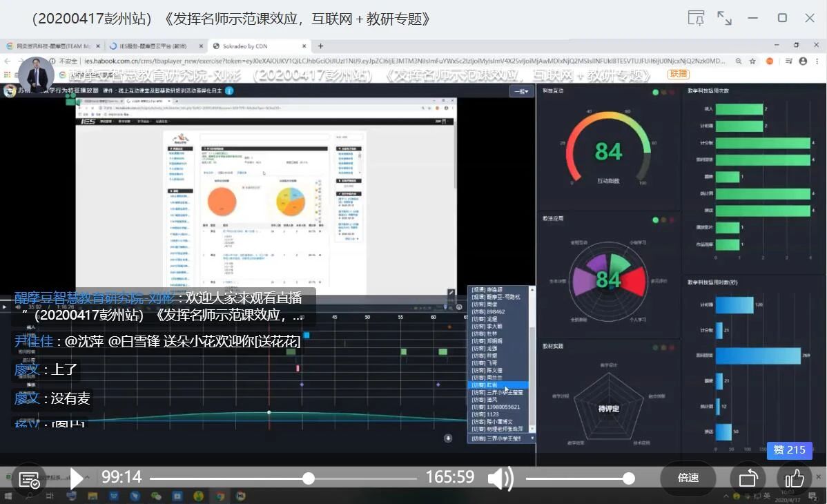Open a new browser tab with plus icon
Image resolution: width=827 pixels, height=504 pixels.
pyautogui.click(x=320, y=46)
